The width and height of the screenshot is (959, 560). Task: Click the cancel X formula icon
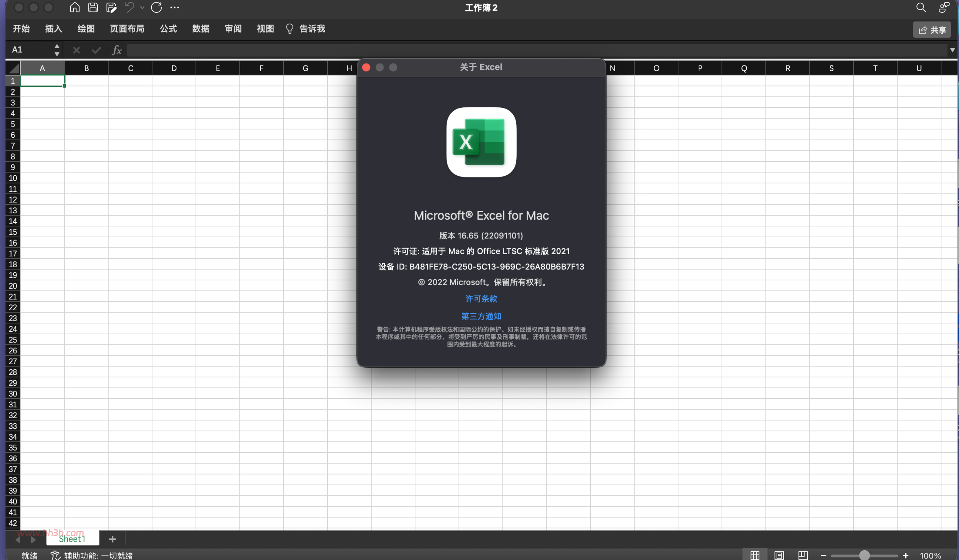tap(76, 50)
